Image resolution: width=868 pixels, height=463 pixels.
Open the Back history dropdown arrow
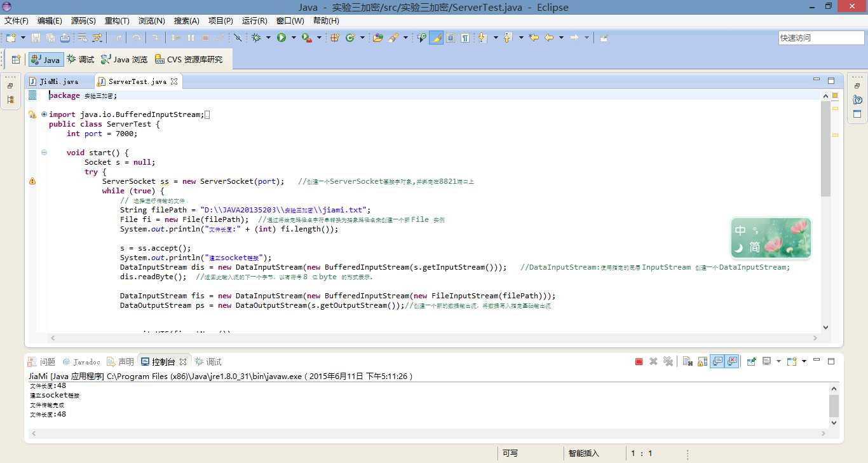point(561,38)
